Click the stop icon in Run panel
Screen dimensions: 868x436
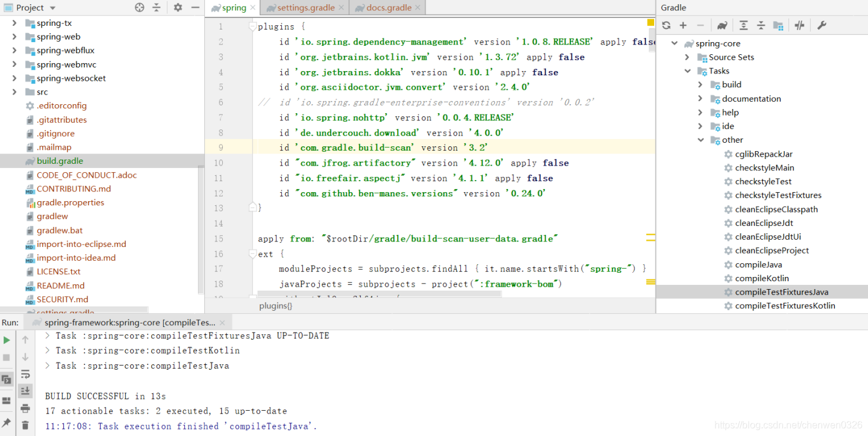coord(7,357)
